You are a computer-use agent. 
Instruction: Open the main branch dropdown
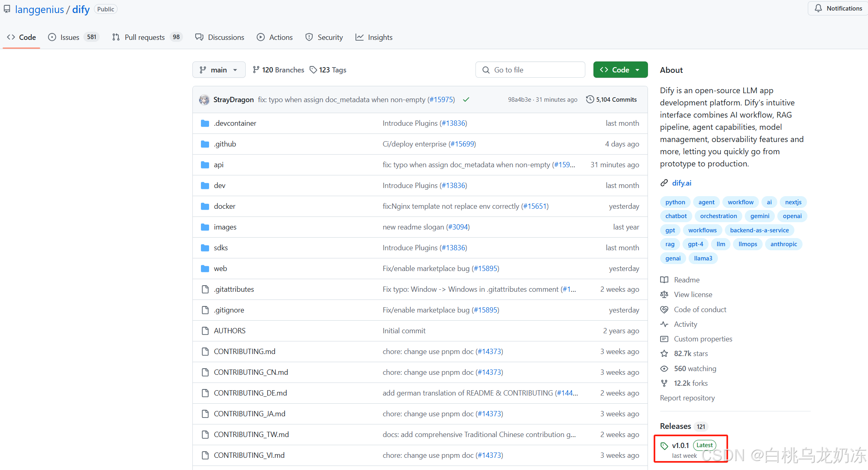(x=219, y=70)
